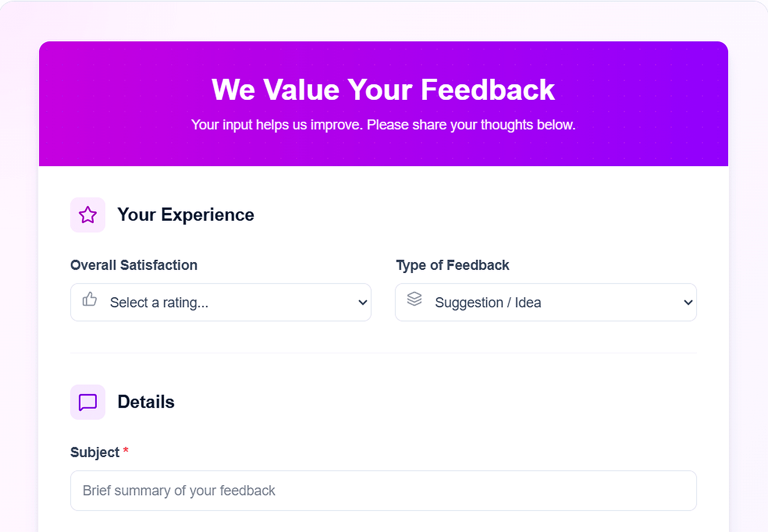Click the speech bubble badge above Subject
The height and width of the screenshot is (532, 768).
tap(87, 402)
